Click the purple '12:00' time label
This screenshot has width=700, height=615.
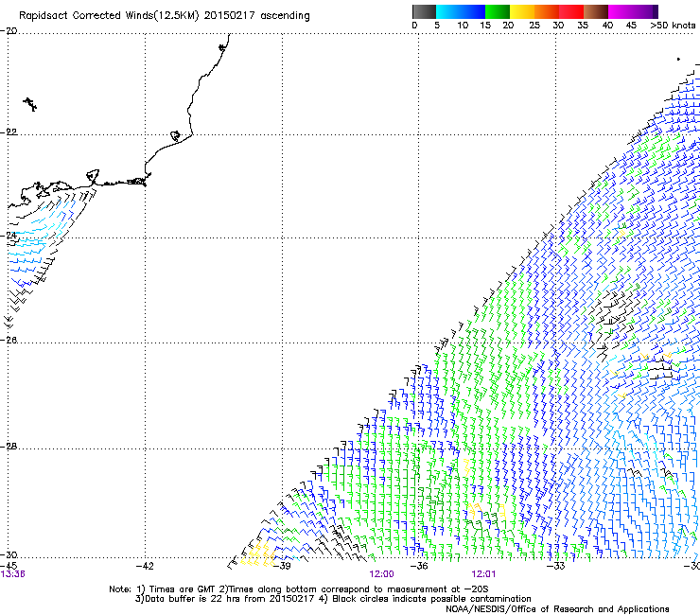tap(382, 574)
